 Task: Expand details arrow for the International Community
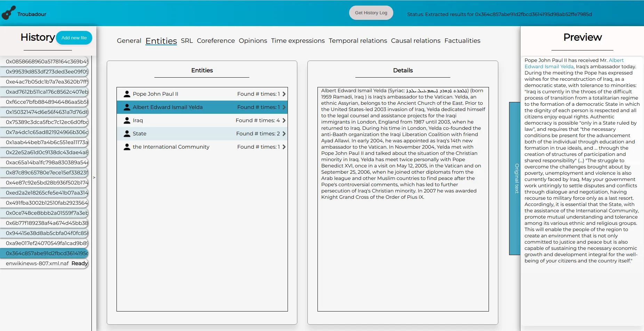pyautogui.click(x=284, y=147)
